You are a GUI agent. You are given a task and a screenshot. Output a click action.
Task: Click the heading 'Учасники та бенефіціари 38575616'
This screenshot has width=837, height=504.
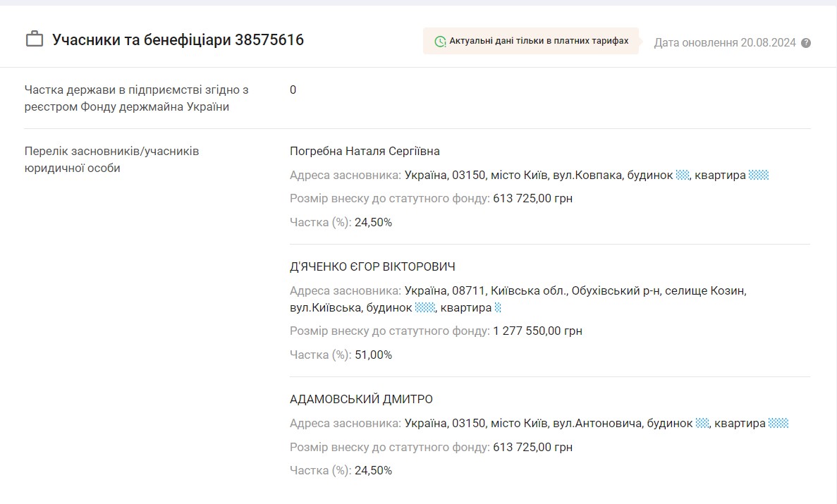click(178, 39)
